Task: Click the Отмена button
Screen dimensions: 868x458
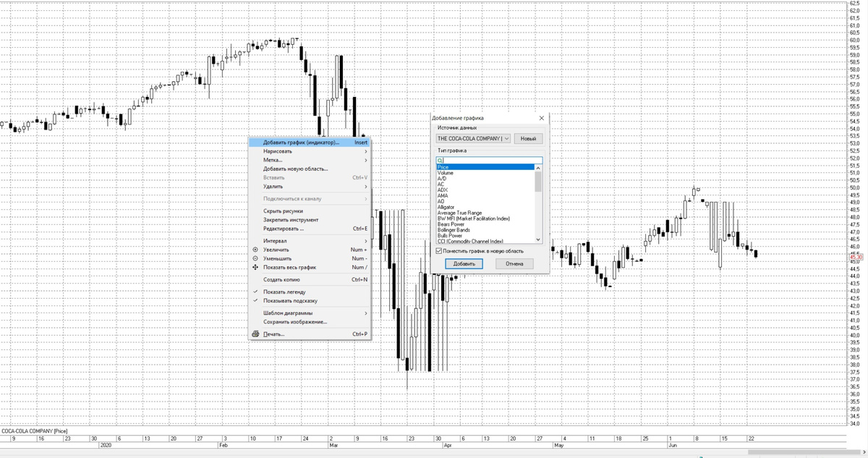Action: (514, 264)
